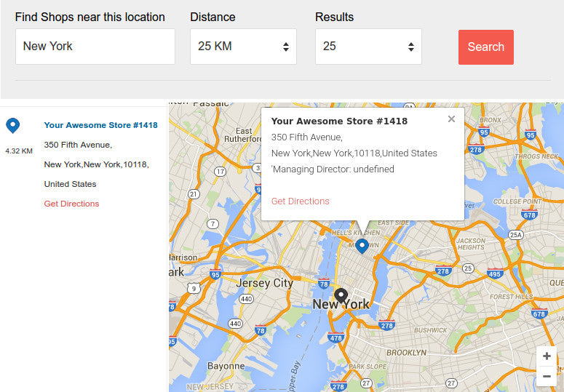Open Get Directions link in map popup
Screen dimensions: 564x392
300,201
